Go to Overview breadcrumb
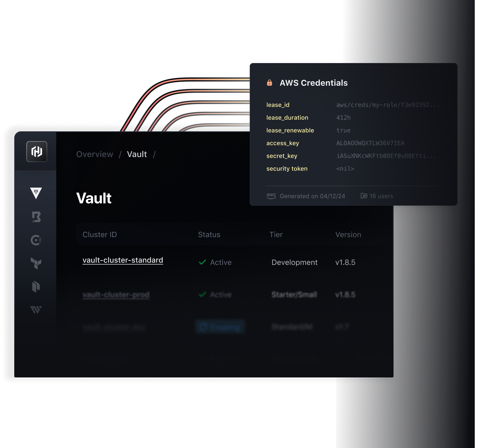This screenshot has width=485, height=448. [x=94, y=154]
